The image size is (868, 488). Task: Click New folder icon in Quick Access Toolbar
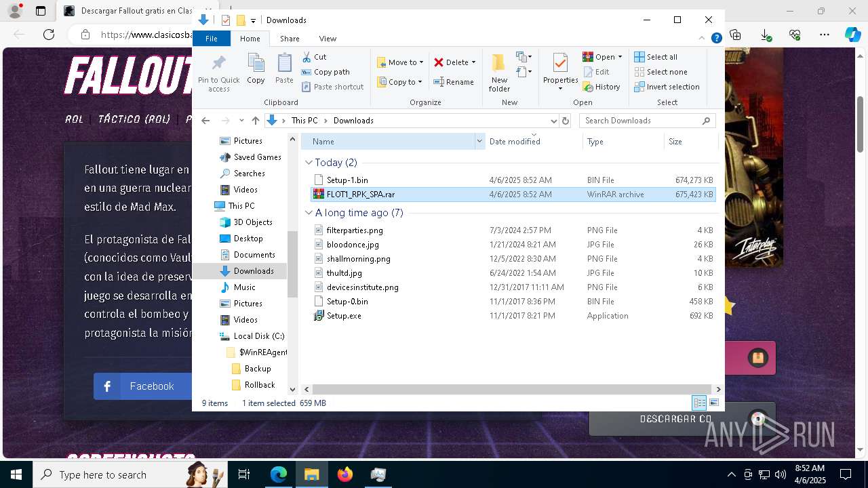coord(241,20)
